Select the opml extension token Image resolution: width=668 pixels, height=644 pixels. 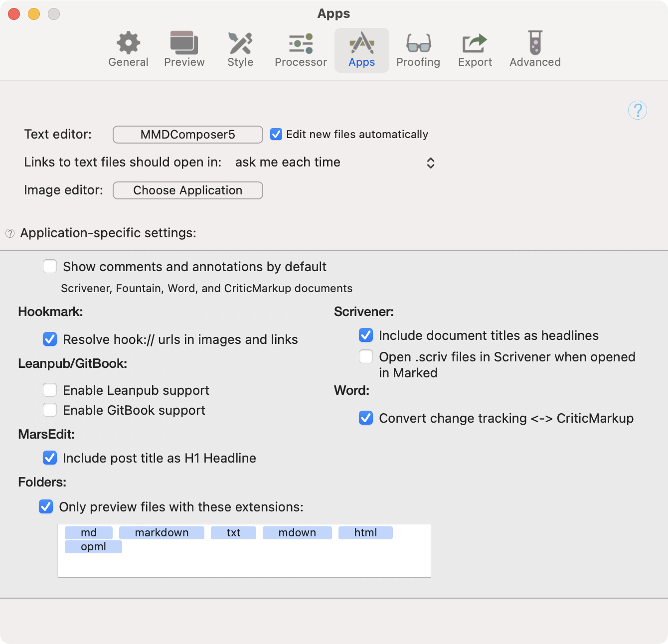pos(93,547)
